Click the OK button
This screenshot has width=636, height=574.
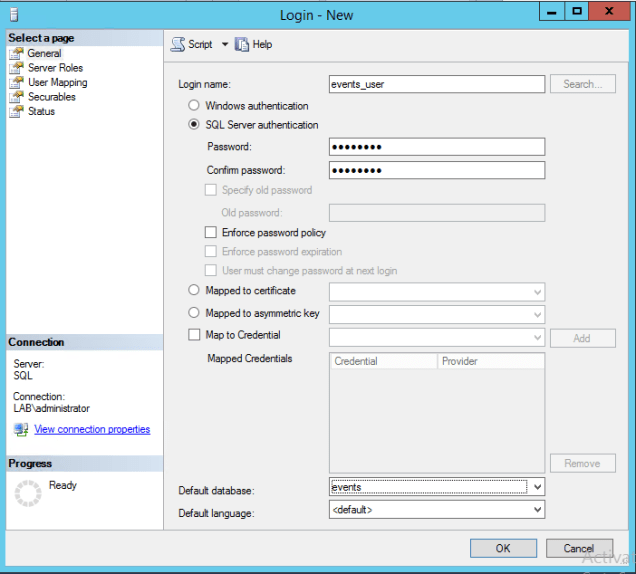point(503,548)
